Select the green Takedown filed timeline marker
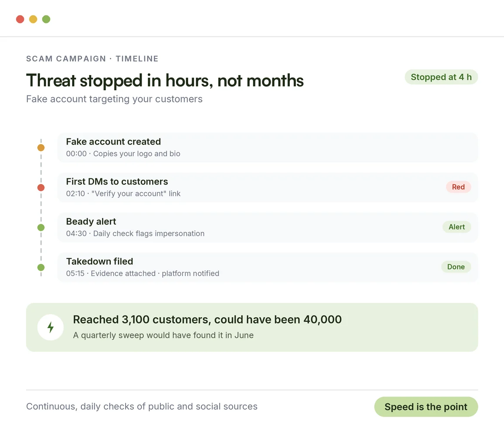504x434 pixels. coord(41,267)
